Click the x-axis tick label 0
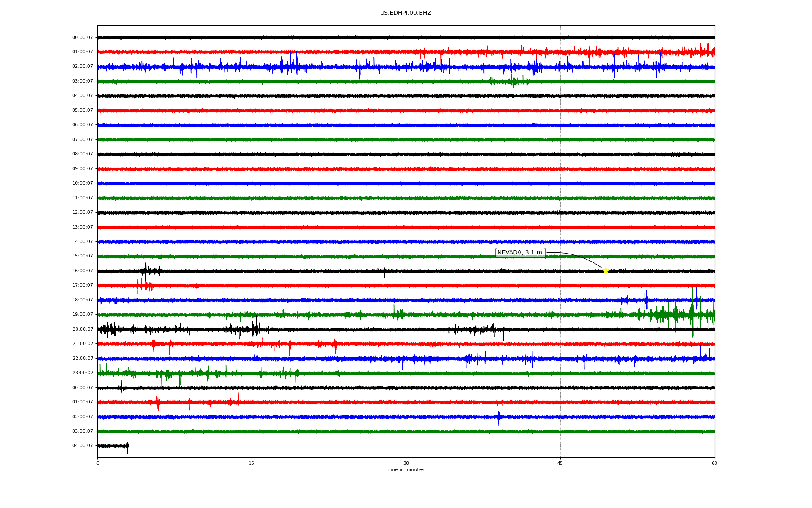812x508 pixels. [x=98, y=463]
